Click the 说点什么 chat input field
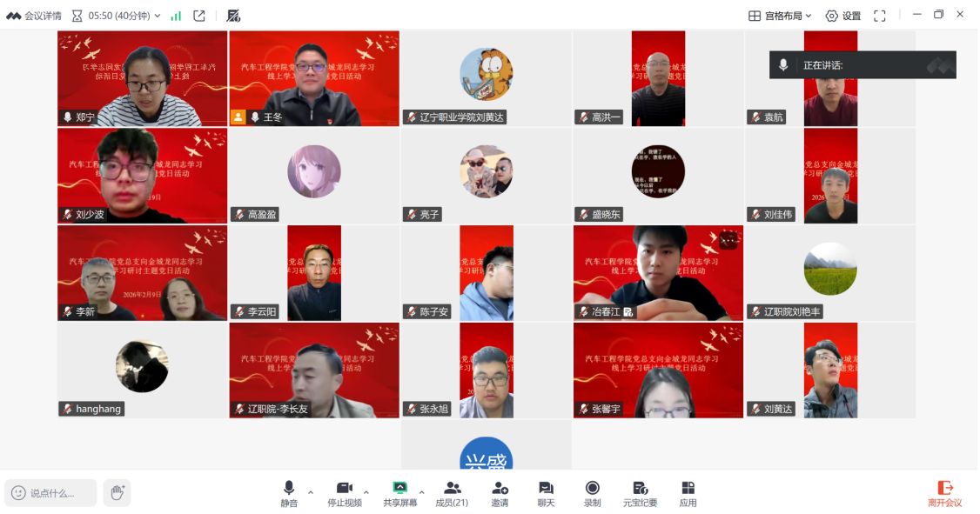The height and width of the screenshot is (514, 980). pyautogui.click(x=50, y=493)
